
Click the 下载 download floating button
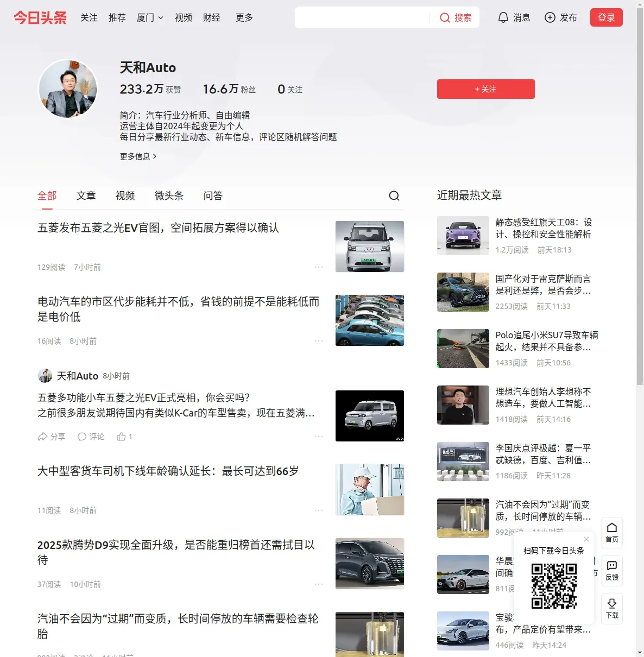click(x=612, y=609)
